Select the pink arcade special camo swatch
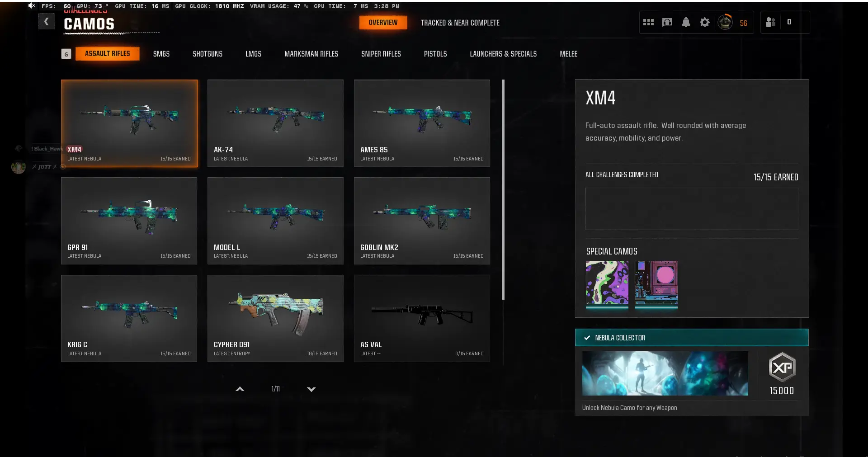This screenshot has height=457, width=868. (x=656, y=283)
